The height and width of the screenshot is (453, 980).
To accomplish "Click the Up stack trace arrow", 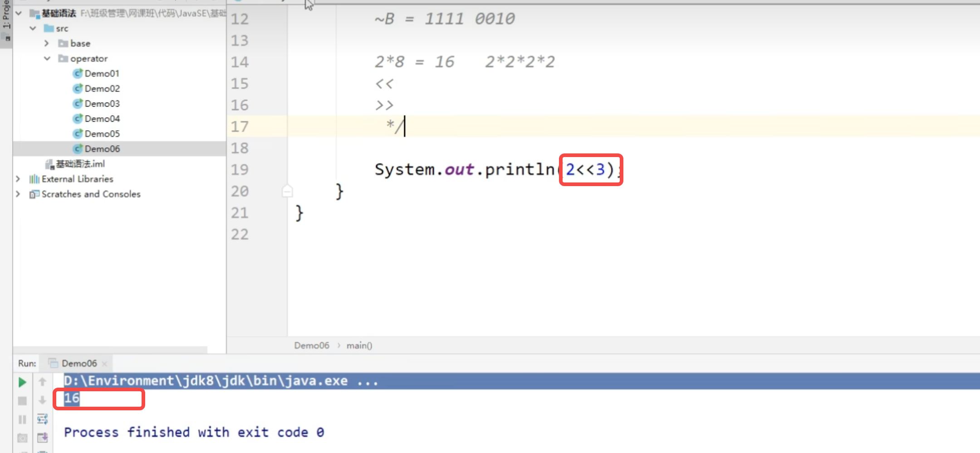I will (x=42, y=382).
